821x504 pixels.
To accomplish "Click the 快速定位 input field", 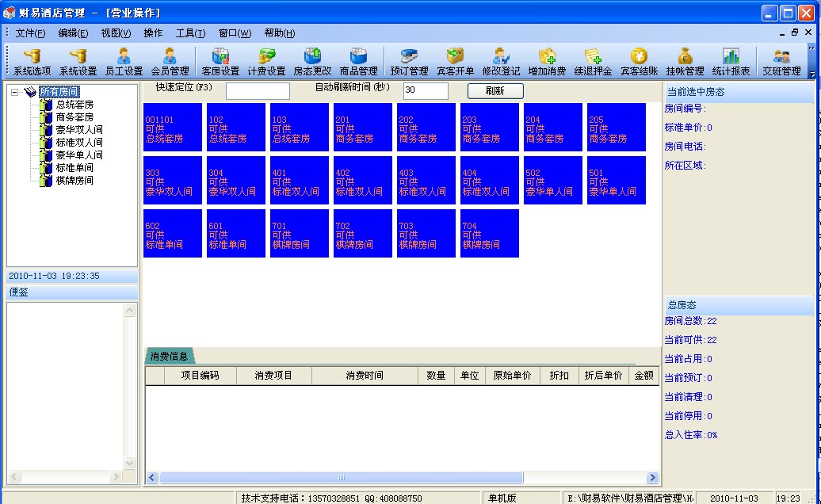I will [258, 90].
